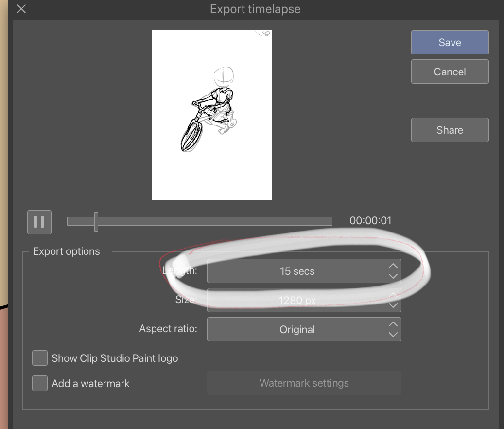
Task: Click the Size field down arrow
Action: click(393, 305)
